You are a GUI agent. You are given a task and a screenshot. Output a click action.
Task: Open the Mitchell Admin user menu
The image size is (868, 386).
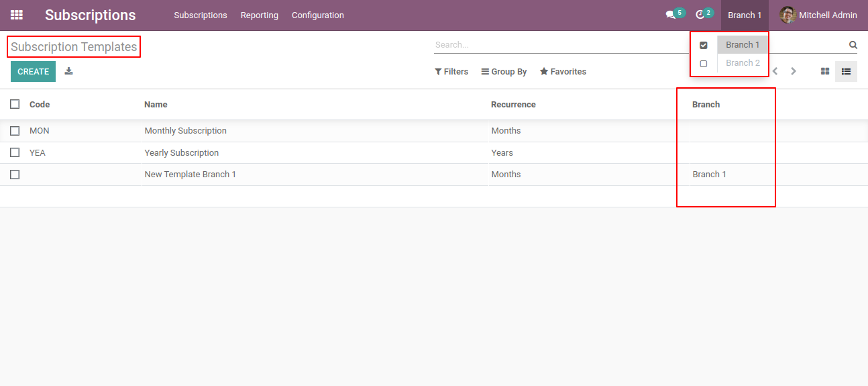click(818, 15)
